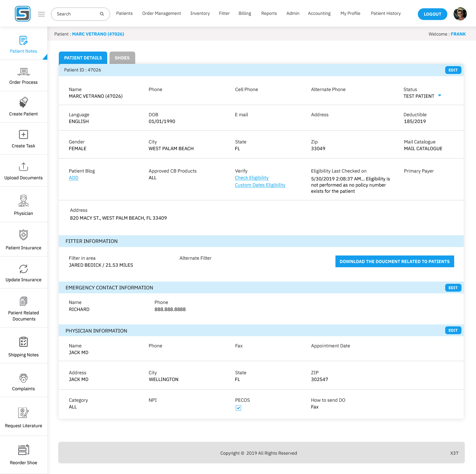The image size is (476, 474).
Task: Select the Order Process icon
Action: click(24, 72)
